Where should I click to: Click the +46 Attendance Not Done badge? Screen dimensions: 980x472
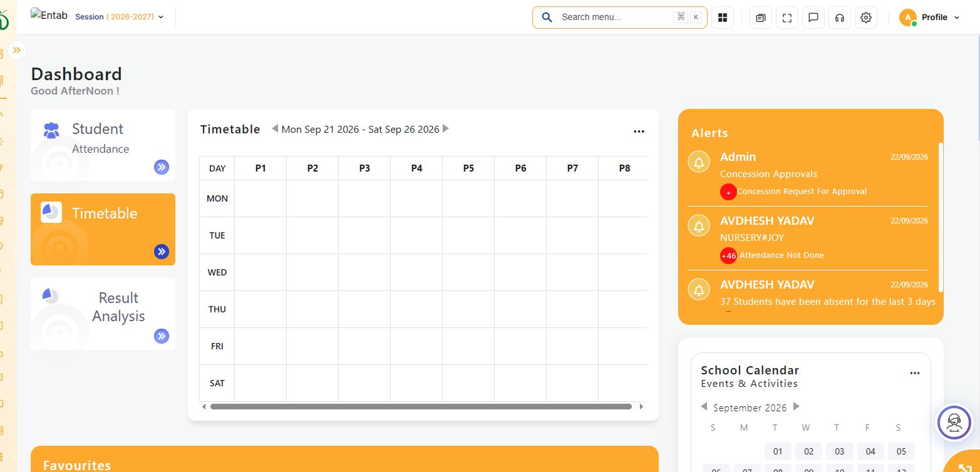click(728, 255)
